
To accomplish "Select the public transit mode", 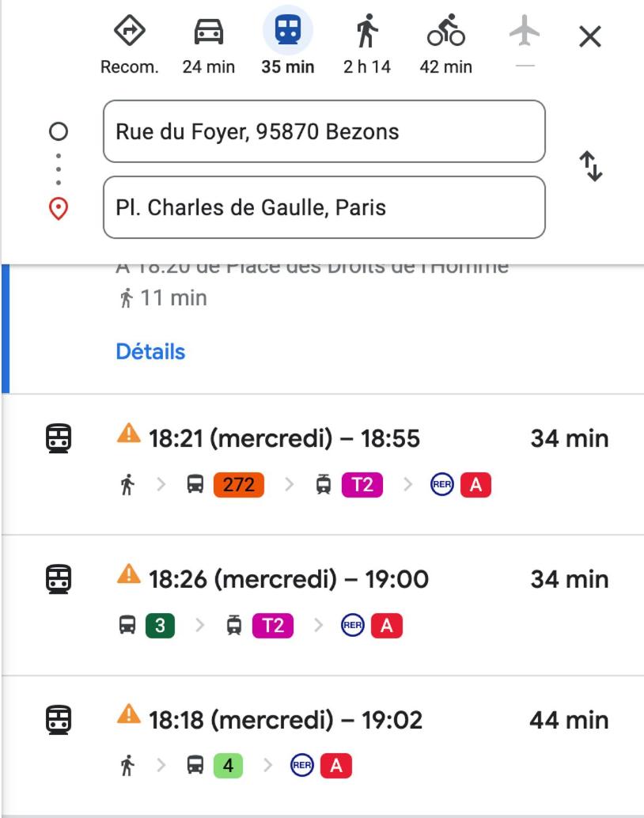I will point(287,32).
